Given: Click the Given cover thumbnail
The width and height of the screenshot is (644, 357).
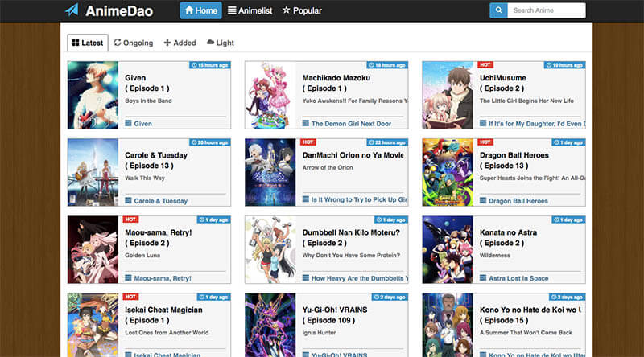Looking at the screenshot, I should tap(93, 95).
